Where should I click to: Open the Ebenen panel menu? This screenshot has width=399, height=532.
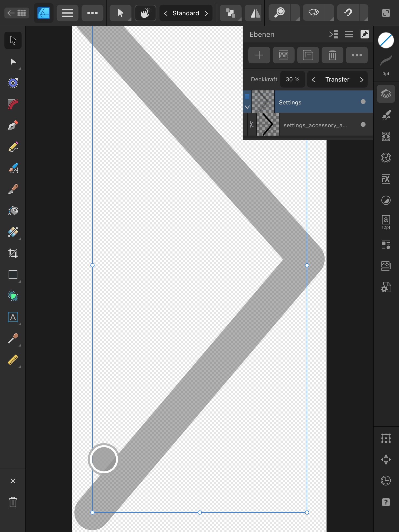click(349, 34)
